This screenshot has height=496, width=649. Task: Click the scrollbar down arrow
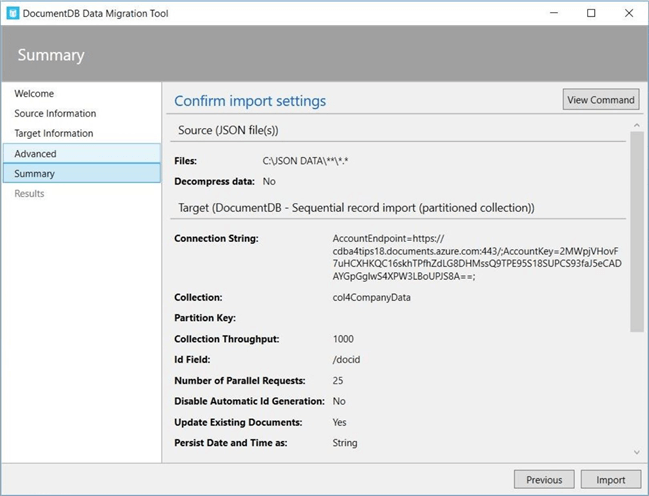pyautogui.click(x=637, y=453)
